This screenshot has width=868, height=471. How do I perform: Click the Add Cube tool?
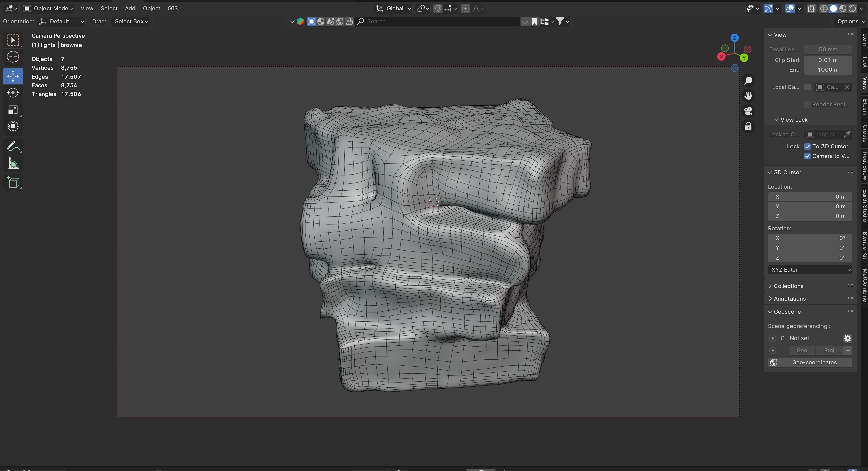pyautogui.click(x=13, y=182)
